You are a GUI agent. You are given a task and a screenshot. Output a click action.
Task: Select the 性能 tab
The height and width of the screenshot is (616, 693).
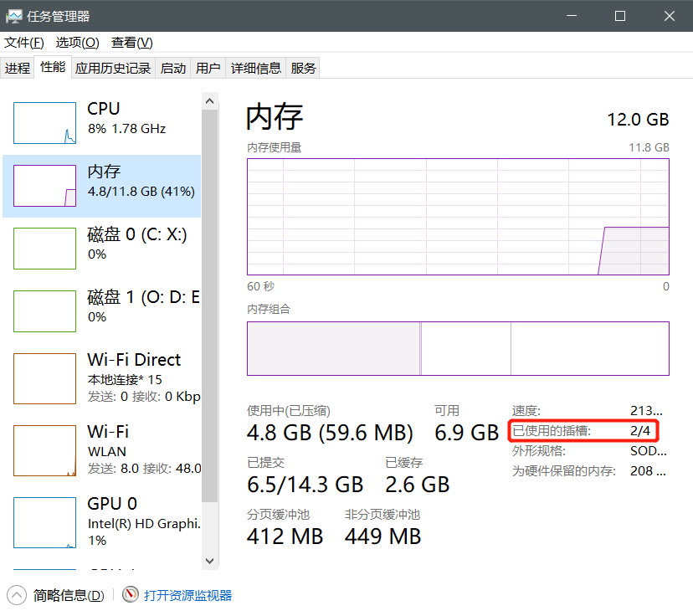coord(53,67)
